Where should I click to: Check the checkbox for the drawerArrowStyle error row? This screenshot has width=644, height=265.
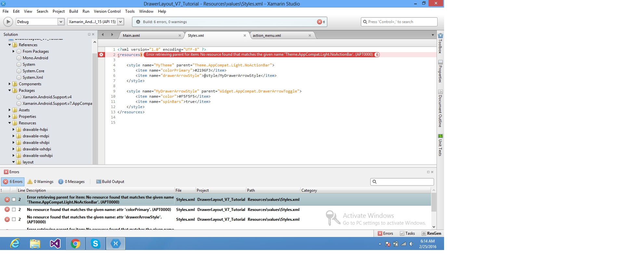point(14,219)
